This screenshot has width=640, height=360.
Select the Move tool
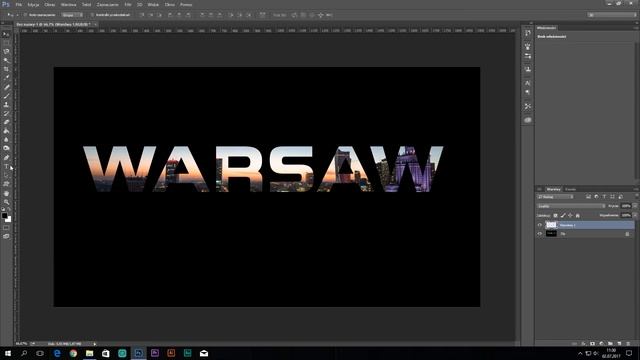coord(6,34)
